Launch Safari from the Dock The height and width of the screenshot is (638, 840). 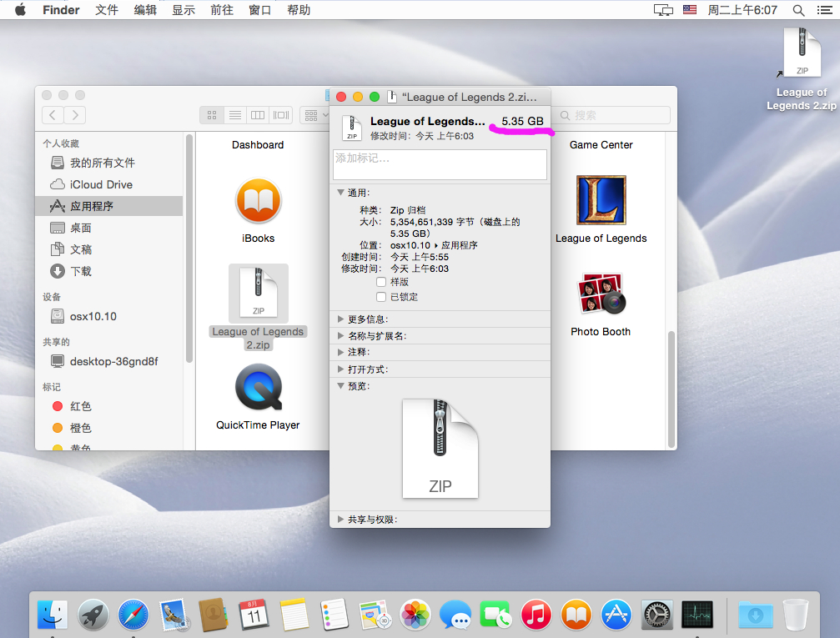(133, 615)
